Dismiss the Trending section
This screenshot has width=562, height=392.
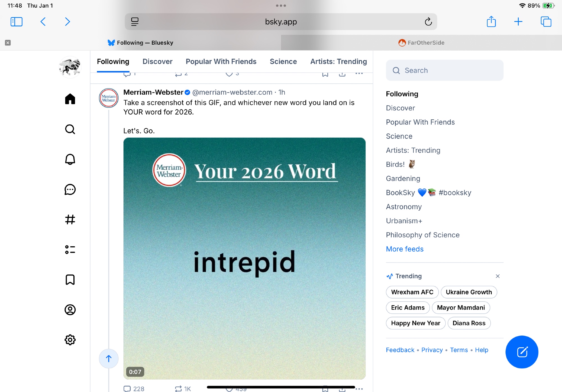498,276
